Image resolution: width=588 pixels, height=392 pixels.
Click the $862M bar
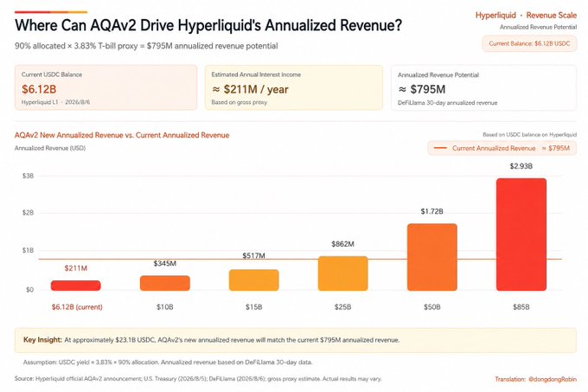(x=342, y=273)
